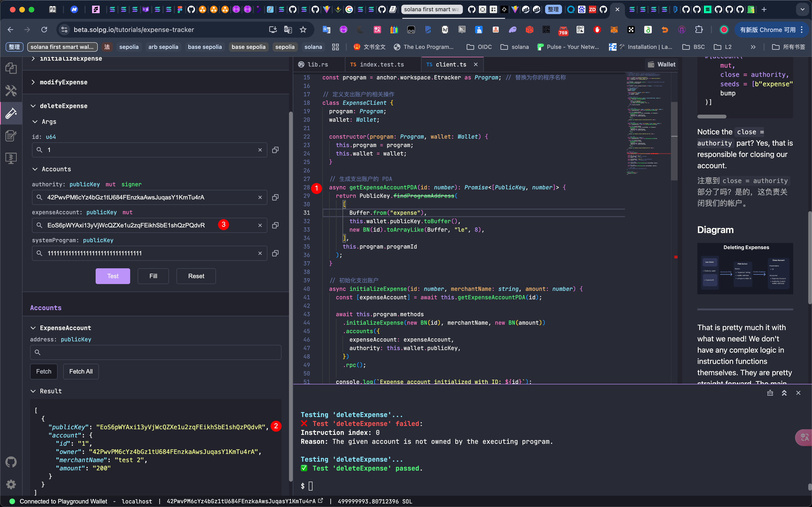
Task: Close the client.ts editor tab
Action: tap(475, 64)
